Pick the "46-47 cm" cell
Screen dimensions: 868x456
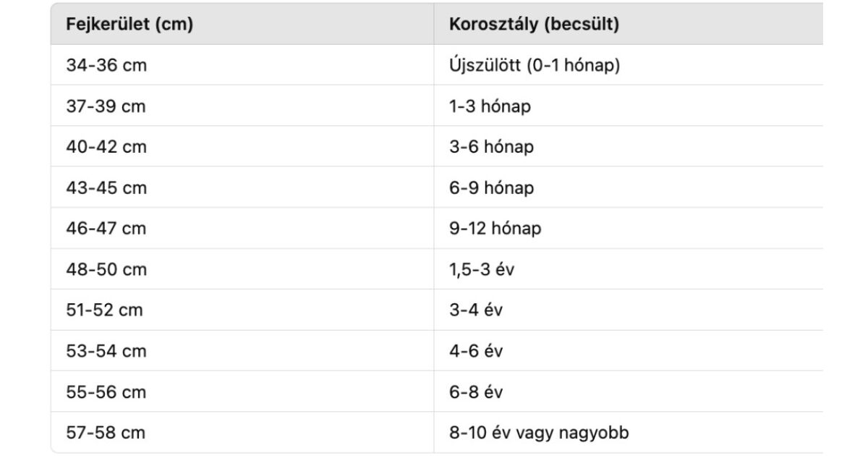106,229
